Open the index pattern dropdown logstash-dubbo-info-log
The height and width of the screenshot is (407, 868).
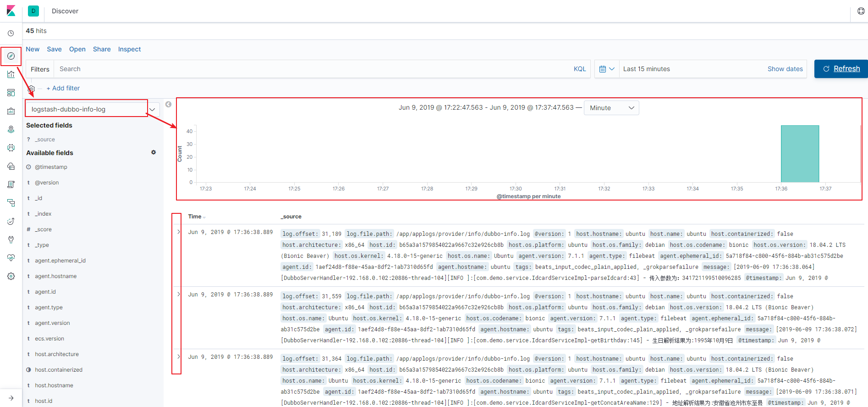tap(93, 109)
